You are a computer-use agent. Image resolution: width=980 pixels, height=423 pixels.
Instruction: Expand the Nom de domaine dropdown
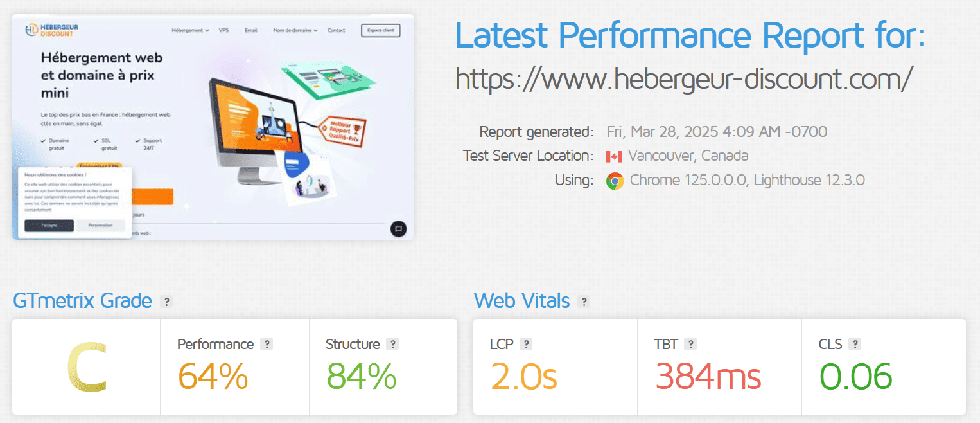[295, 30]
